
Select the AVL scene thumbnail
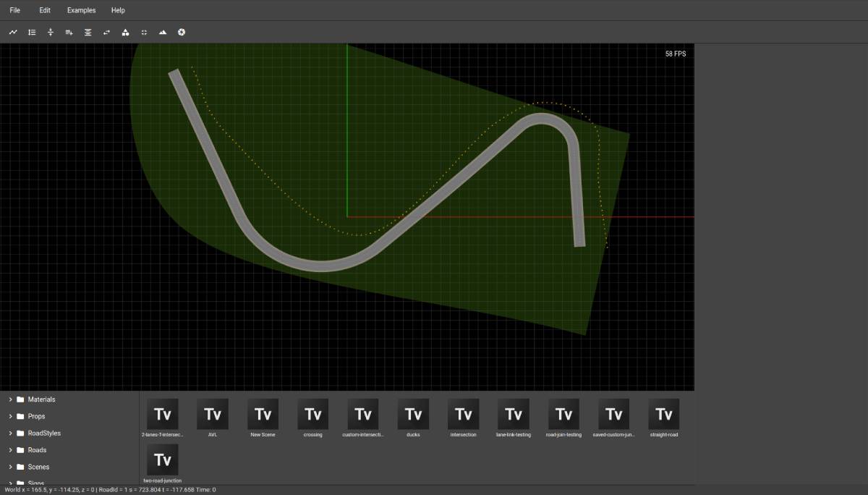[213, 414]
